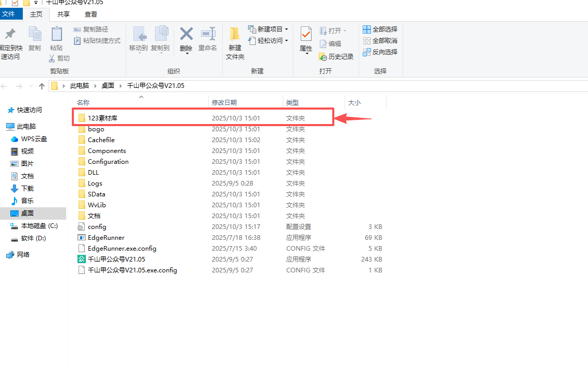Expand the 轻松访问 dropdown menu
The width and height of the screenshot is (588, 367).
268,41
